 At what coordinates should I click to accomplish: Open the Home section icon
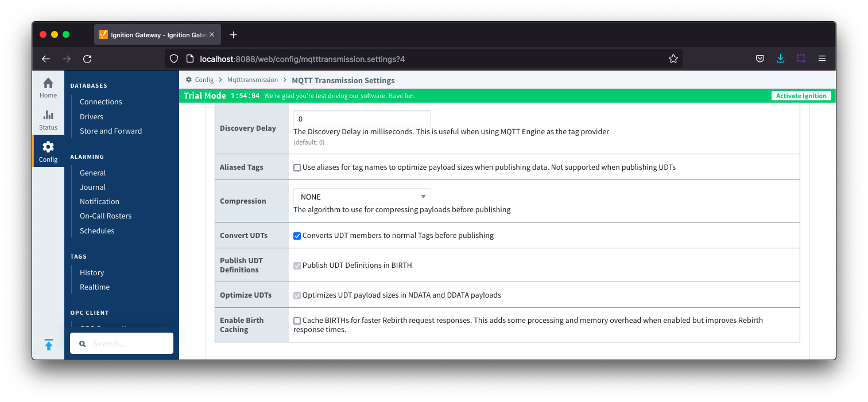pos(48,83)
